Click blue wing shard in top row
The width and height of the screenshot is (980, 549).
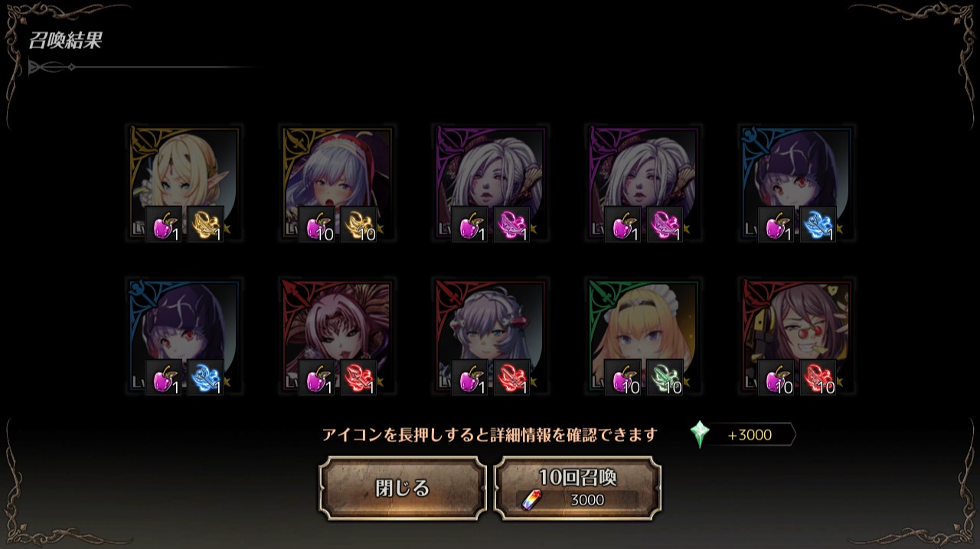click(818, 224)
